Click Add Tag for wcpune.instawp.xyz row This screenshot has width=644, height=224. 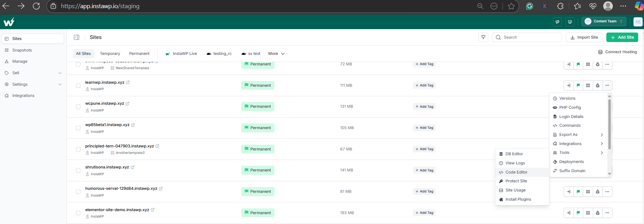coord(424,107)
